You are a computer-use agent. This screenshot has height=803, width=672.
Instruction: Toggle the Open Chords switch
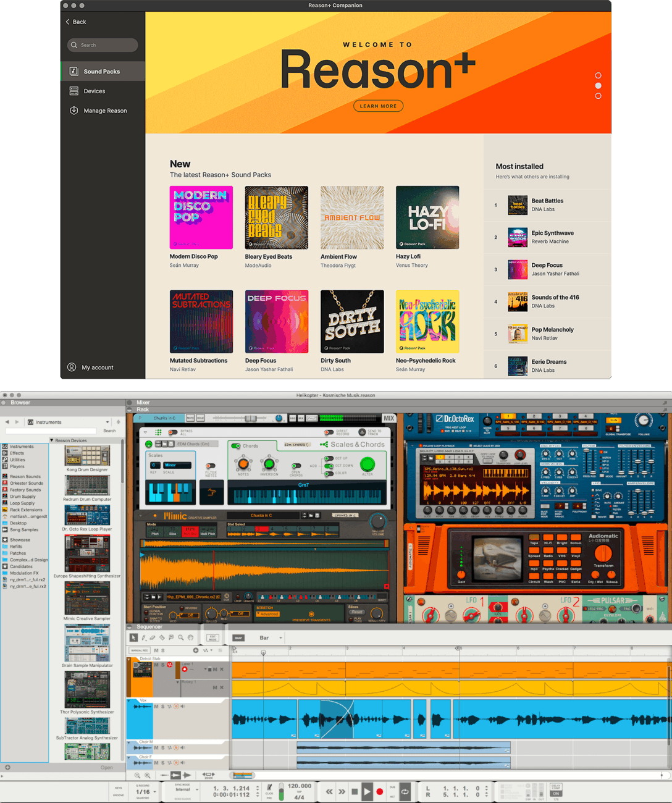pos(296,466)
